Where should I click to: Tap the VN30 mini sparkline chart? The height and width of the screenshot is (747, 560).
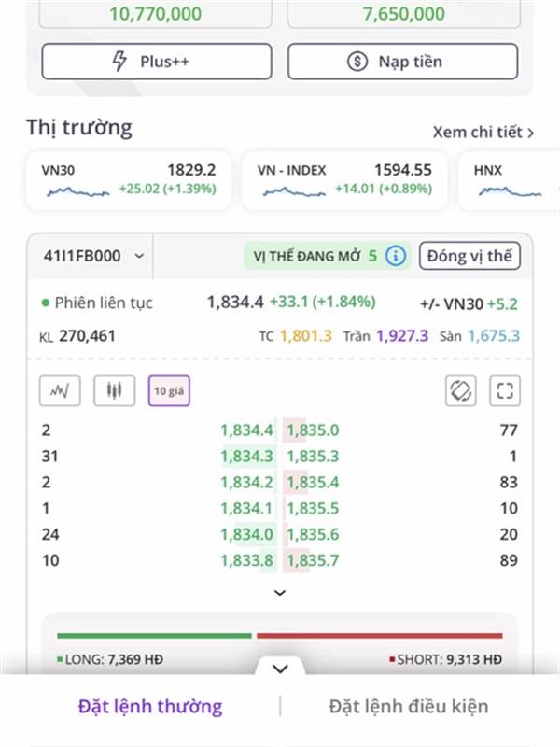coord(78,192)
